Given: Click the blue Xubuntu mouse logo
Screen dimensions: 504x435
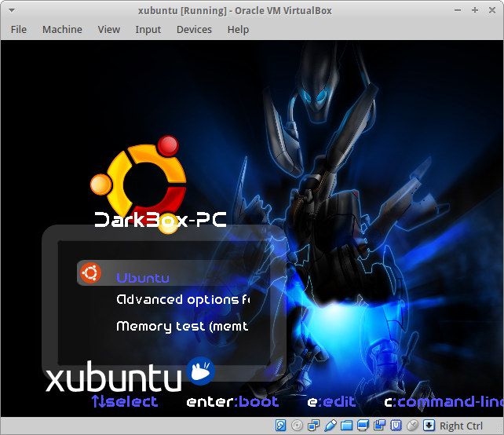Looking at the screenshot, I should click(200, 371).
